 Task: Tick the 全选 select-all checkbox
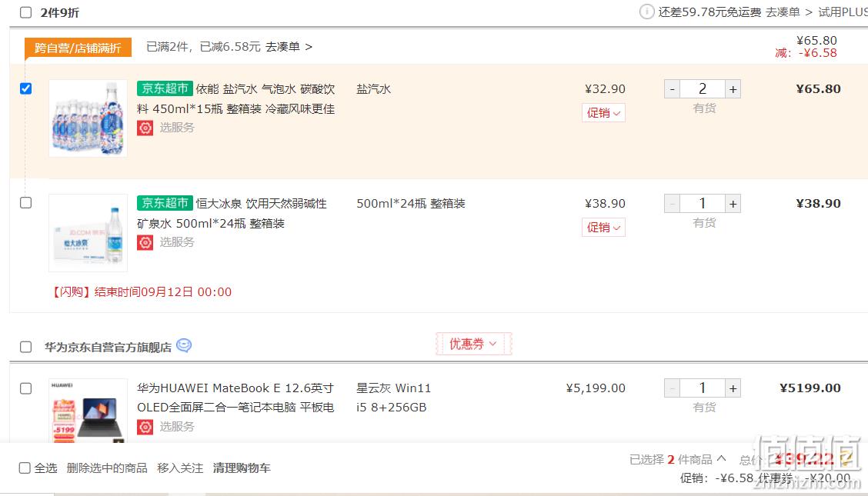tap(25, 468)
